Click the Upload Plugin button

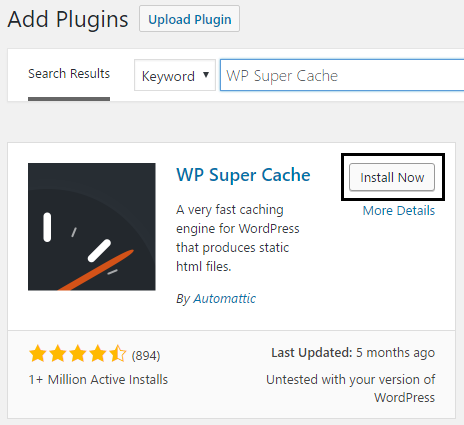pos(189,19)
